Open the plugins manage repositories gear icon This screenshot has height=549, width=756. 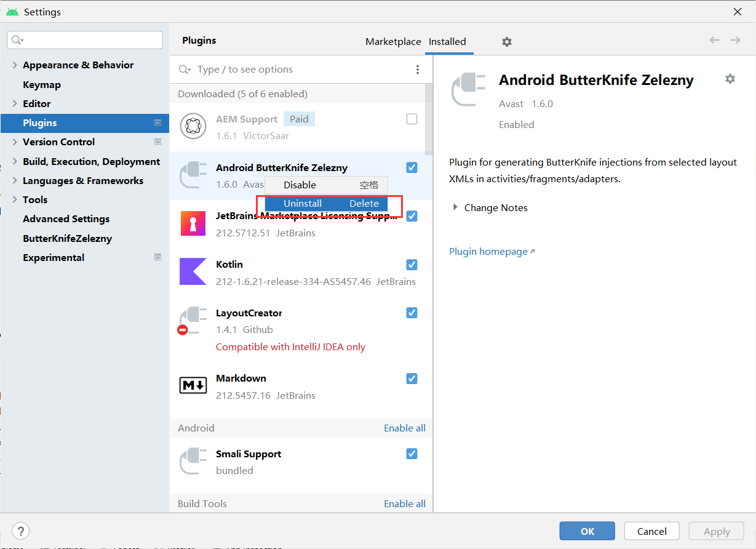[506, 41]
